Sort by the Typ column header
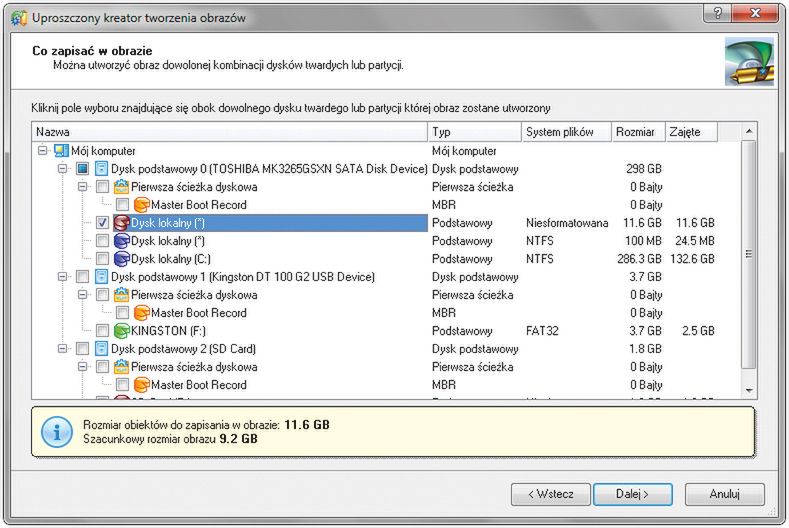This screenshot has width=789, height=528. 475,132
